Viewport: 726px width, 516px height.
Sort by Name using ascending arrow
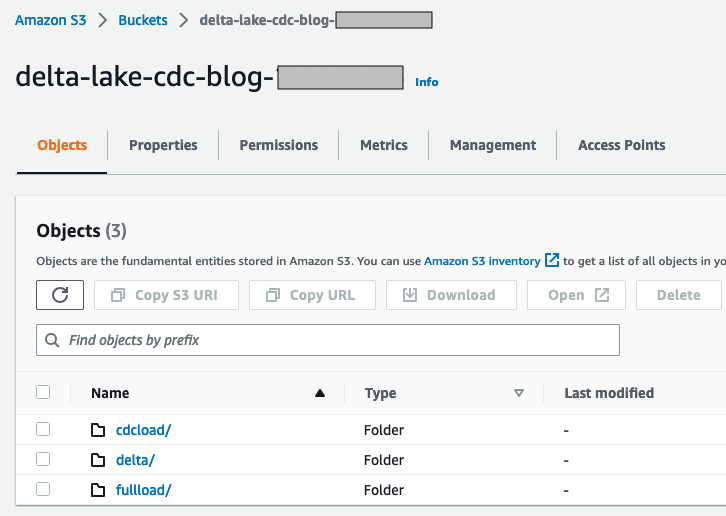[x=320, y=394]
